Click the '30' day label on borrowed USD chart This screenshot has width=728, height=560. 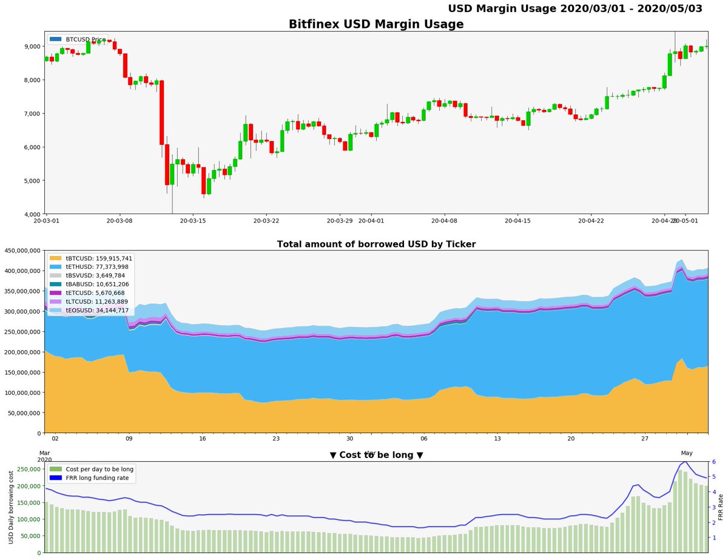(x=349, y=439)
